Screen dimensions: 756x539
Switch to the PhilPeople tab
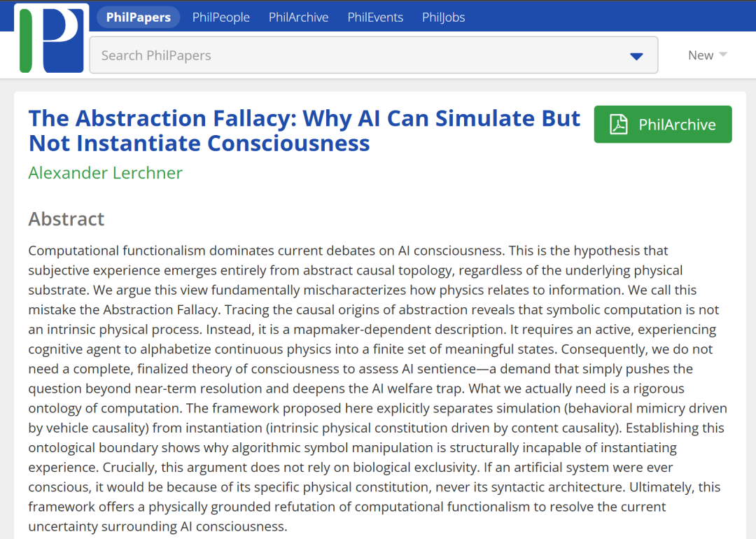pos(220,17)
